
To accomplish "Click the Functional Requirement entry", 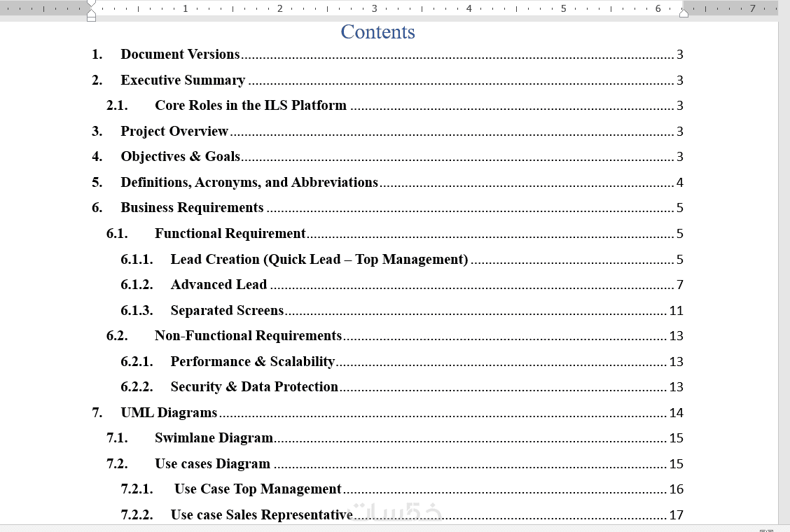I will click(394, 233).
